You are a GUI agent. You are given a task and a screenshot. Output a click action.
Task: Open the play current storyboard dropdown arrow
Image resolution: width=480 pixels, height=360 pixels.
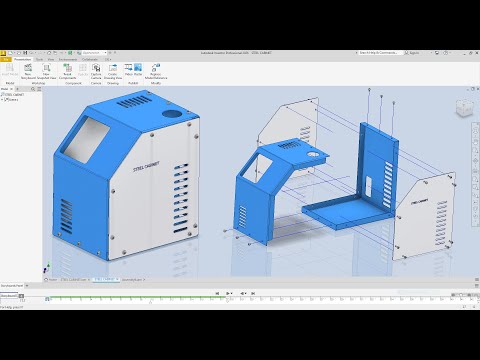pyautogui.click(x=231, y=293)
